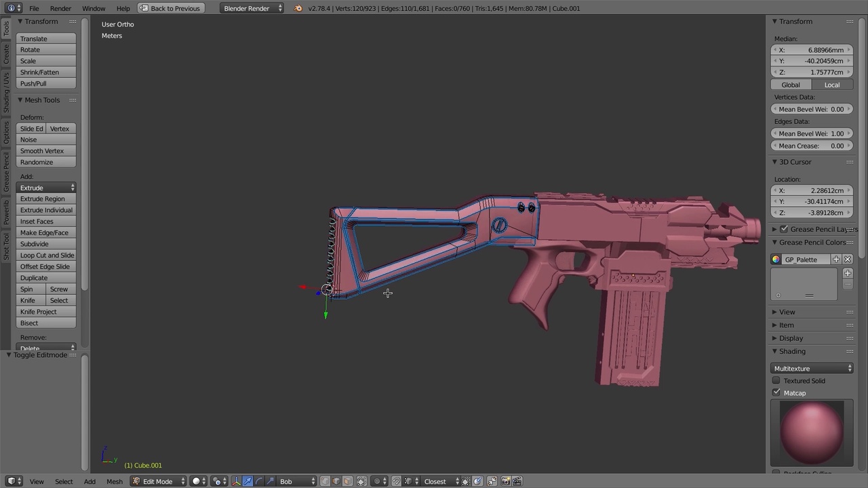
Task: Unlink the GP_Palette with the X icon
Action: 848,260
